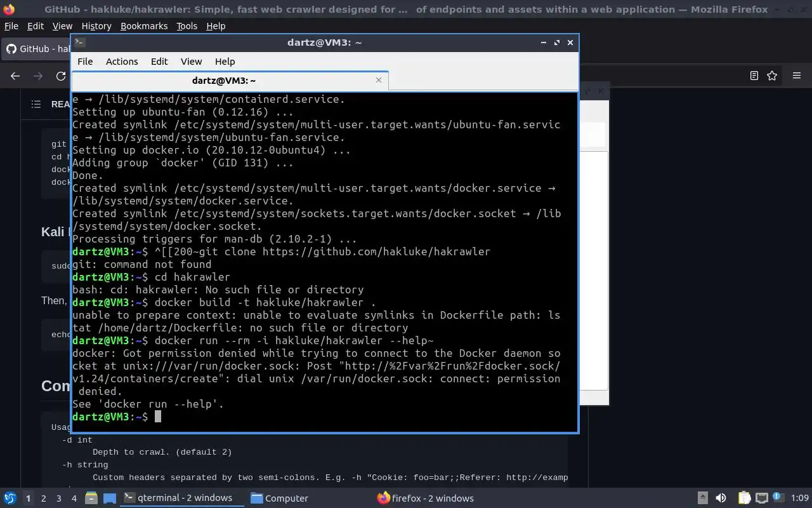The image size is (812, 508).
Task: Click the 'See 'docker run --help'.' terminal line
Action: [148, 404]
